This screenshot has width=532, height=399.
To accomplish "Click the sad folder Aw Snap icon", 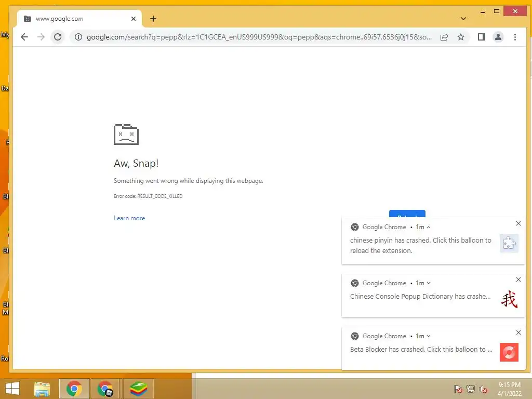I will [126, 135].
